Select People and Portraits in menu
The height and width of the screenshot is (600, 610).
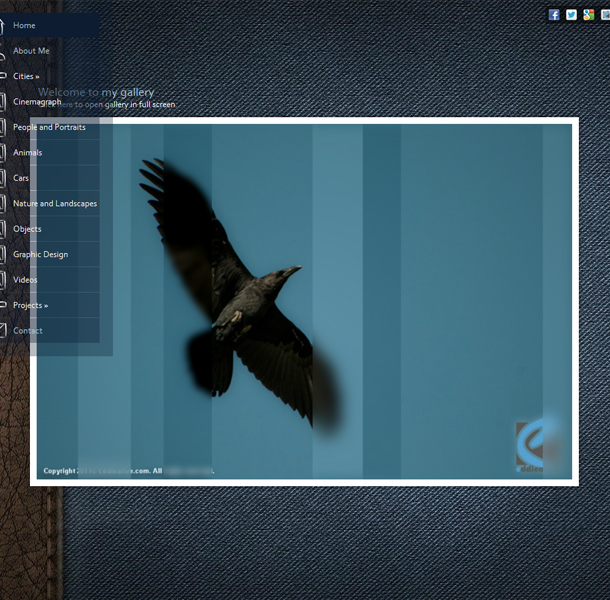(x=49, y=127)
